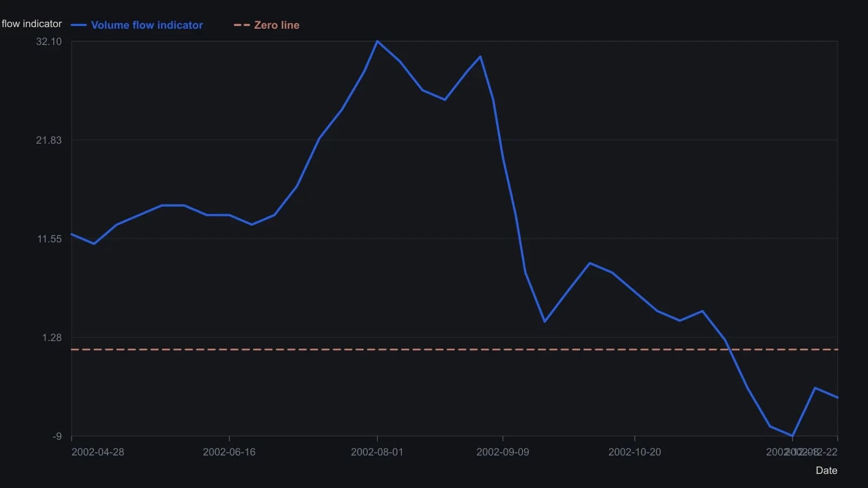Toggle the Volume flow indicator legend entry
868x488 pixels.
point(137,25)
